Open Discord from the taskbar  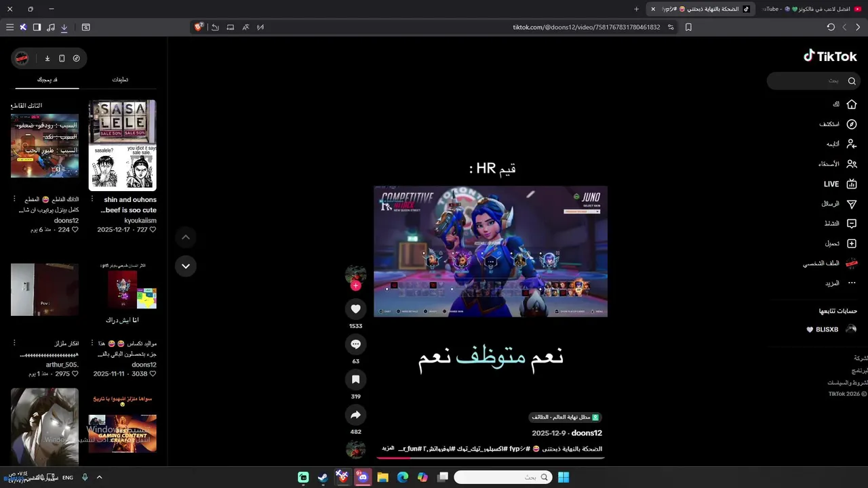pyautogui.click(x=363, y=477)
